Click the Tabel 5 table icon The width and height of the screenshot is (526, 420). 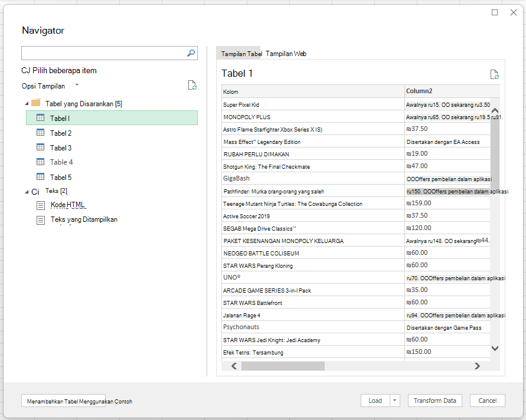pos(40,176)
